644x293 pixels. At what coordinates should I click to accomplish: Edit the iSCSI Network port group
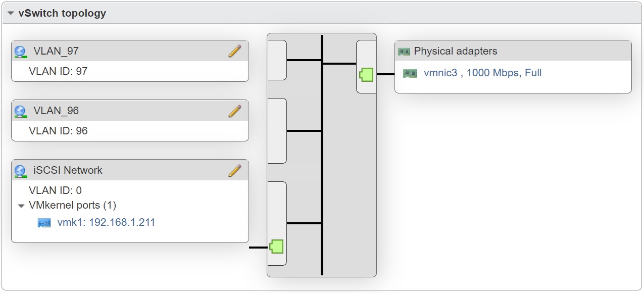coord(235,170)
